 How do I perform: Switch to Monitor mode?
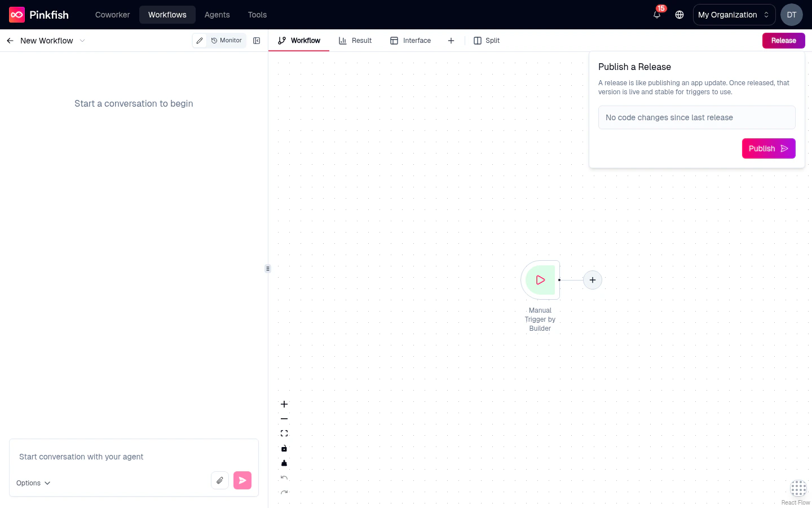[x=226, y=41]
